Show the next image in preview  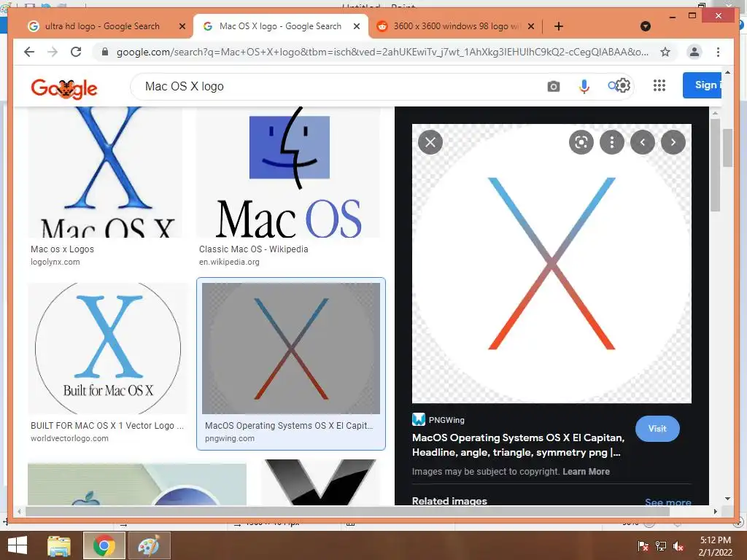pyautogui.click(x=673, y=142)
